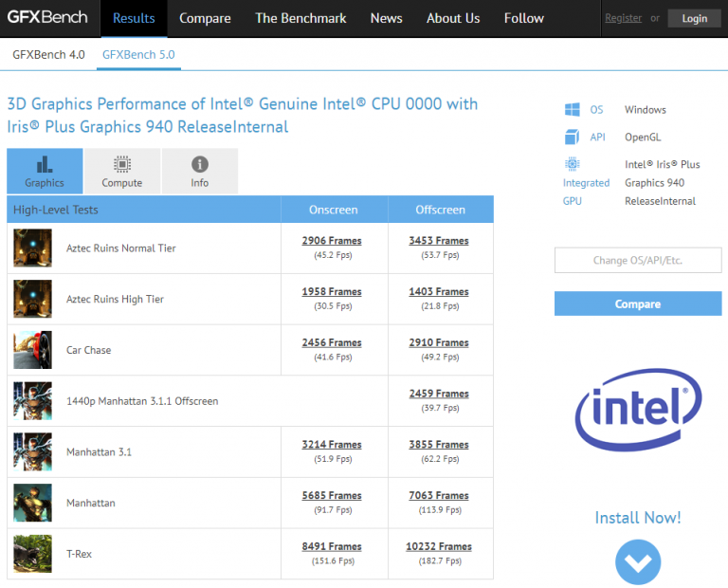Open the Compare menu item

205,18
